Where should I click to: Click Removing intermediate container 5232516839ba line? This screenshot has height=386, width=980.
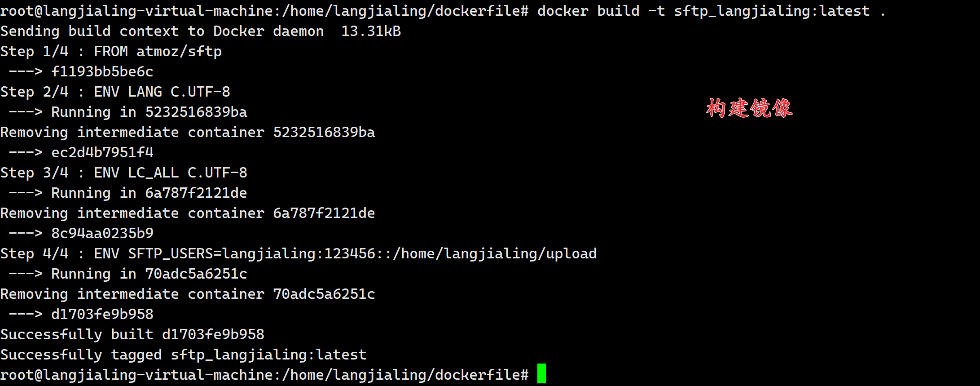188,132
